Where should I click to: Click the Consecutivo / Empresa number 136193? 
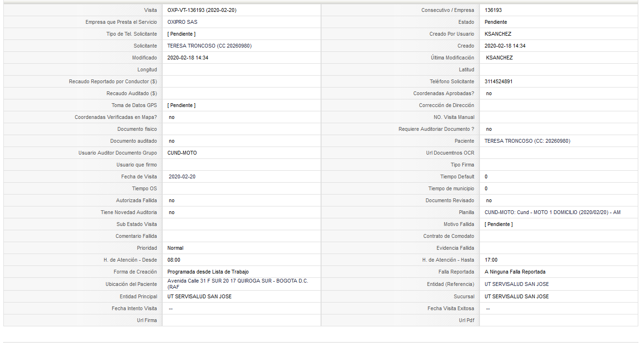coord(493,10)
